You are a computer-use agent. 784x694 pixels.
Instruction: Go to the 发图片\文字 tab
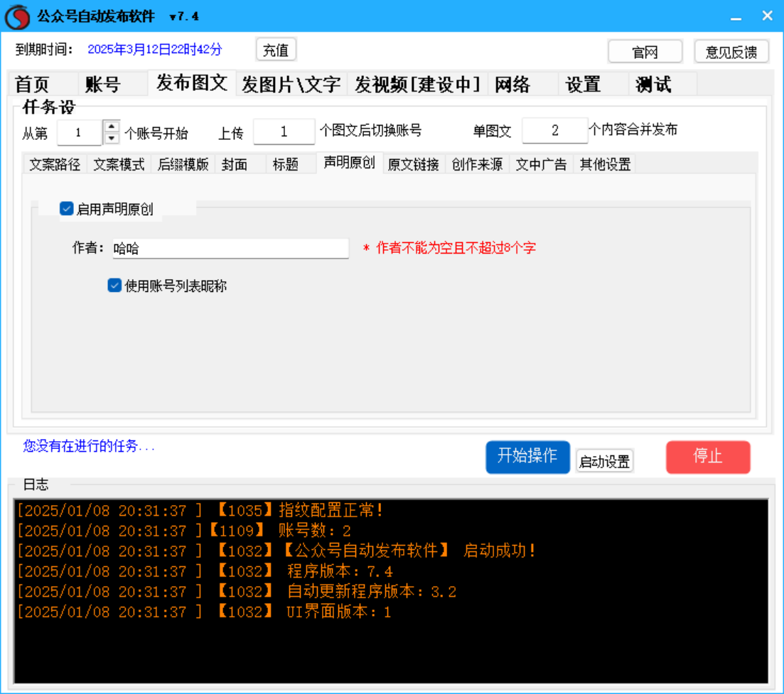[x=291, y=84]
